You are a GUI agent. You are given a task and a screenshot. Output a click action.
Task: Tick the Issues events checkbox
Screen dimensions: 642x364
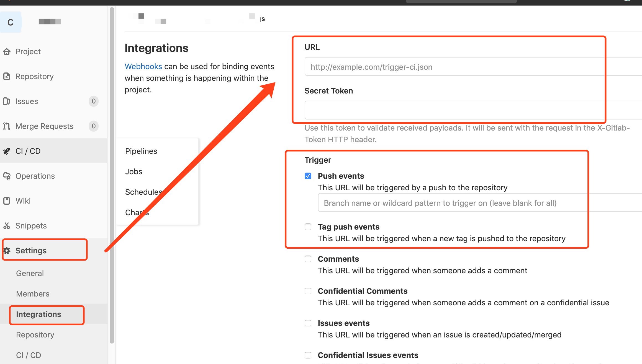(x=308, y=323)
